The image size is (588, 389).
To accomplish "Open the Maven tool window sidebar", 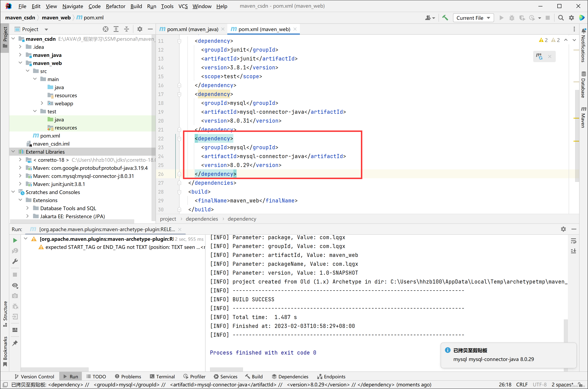I will pos(583,117).
